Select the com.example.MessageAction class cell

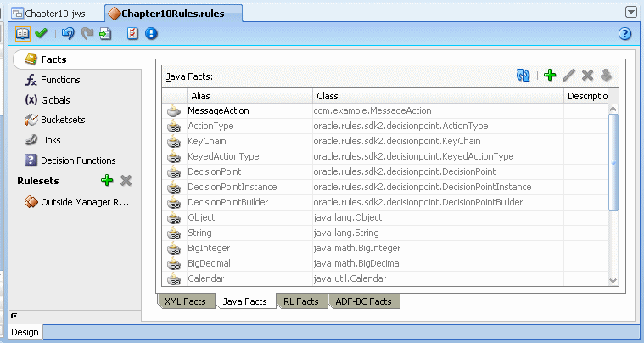click(438, 111)
